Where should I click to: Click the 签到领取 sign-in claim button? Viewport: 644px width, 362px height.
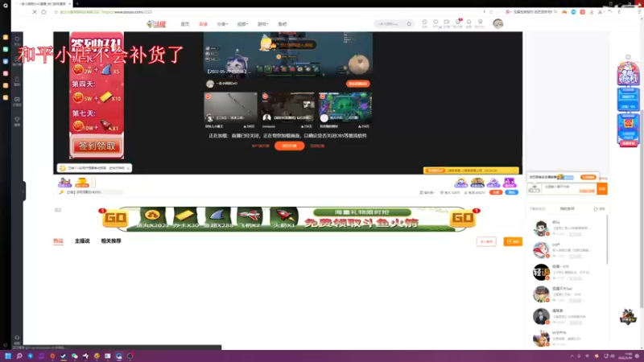point(97,146)
